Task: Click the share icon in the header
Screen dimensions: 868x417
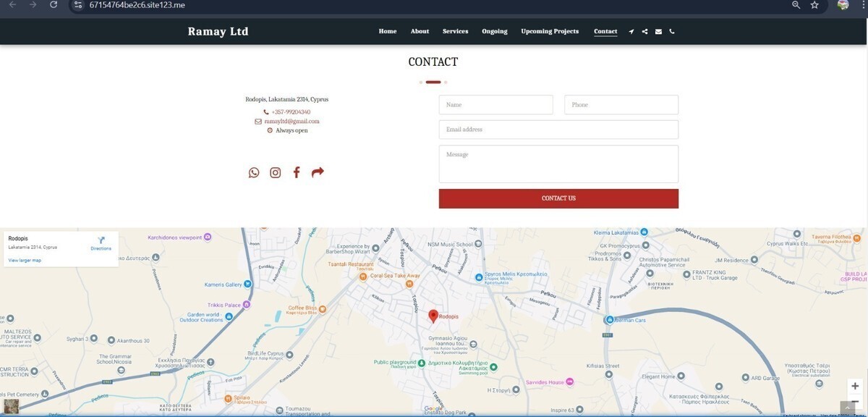Action: pyautogui.click(x=644, y=32)
